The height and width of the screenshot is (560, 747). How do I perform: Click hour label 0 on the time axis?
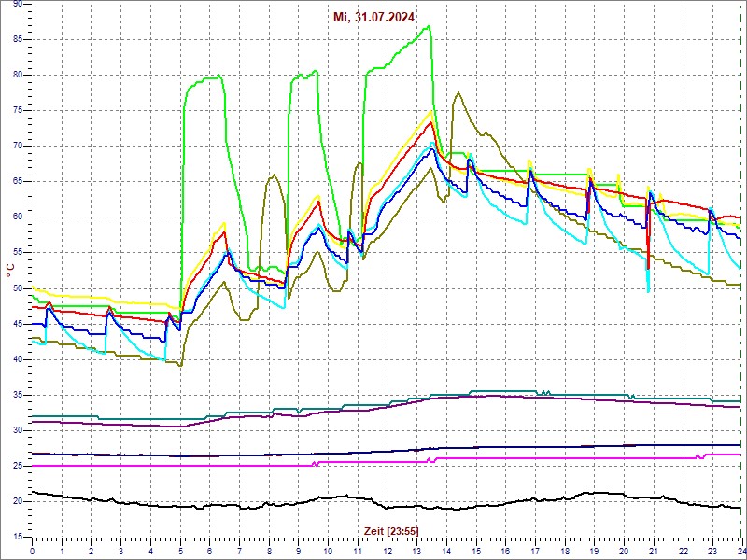coord(33,550)
